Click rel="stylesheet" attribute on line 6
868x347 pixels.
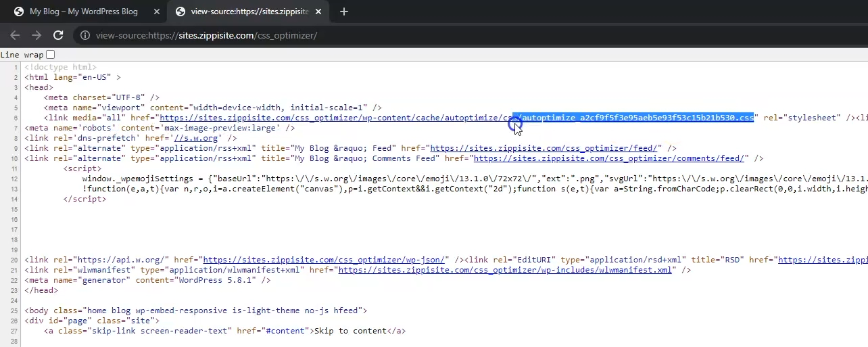802,118
